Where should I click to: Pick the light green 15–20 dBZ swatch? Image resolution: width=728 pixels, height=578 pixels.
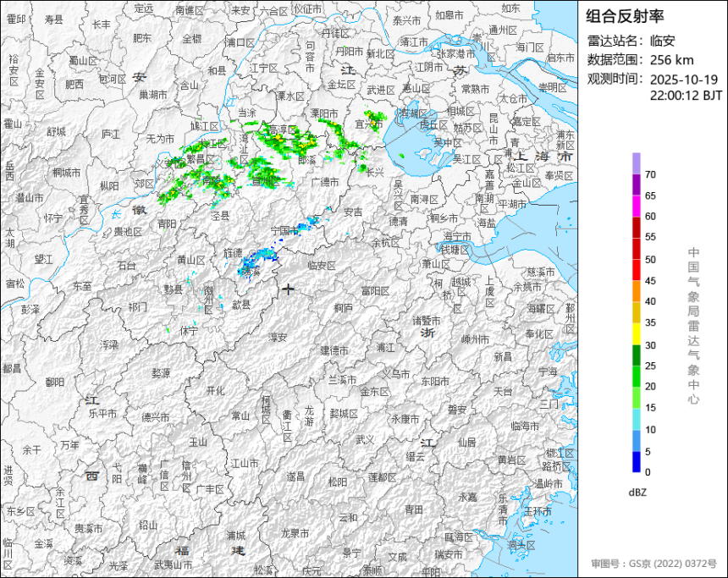click(x=636, y=398)
